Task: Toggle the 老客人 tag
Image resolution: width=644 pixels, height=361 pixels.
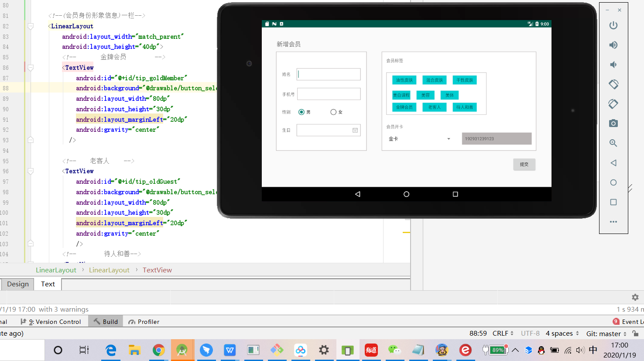Action: (x=435, y=107)
